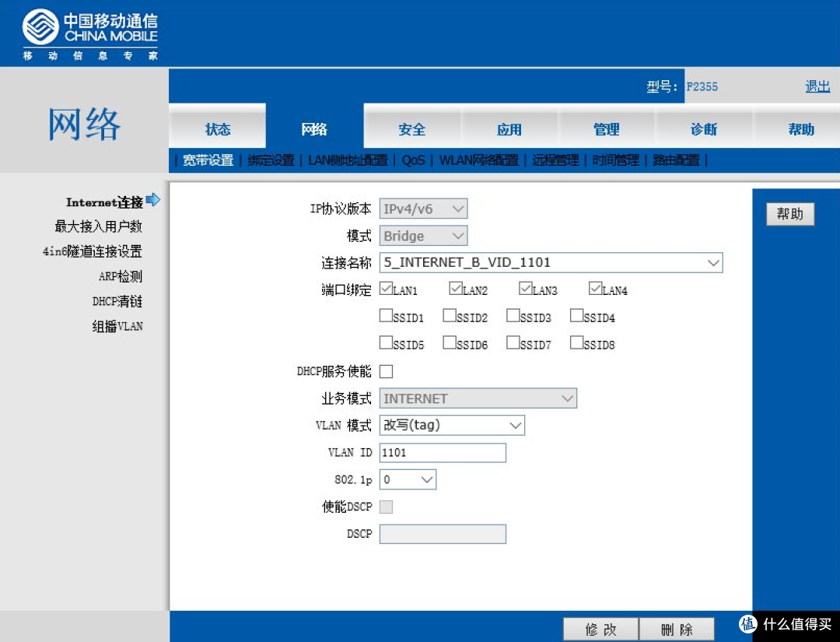Click the 修改 button
Image resolution: width=840 pixels, height=642 pixels.
(600, 629)
